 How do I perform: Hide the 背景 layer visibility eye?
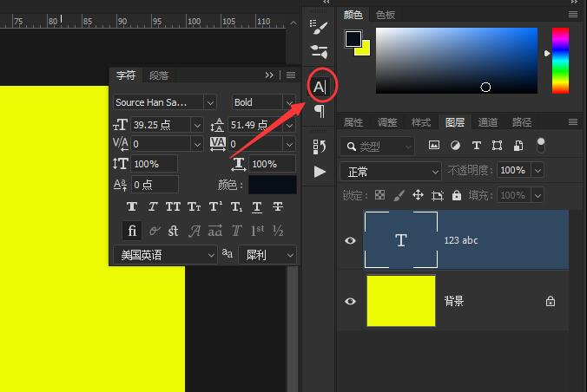coord(350,301)
